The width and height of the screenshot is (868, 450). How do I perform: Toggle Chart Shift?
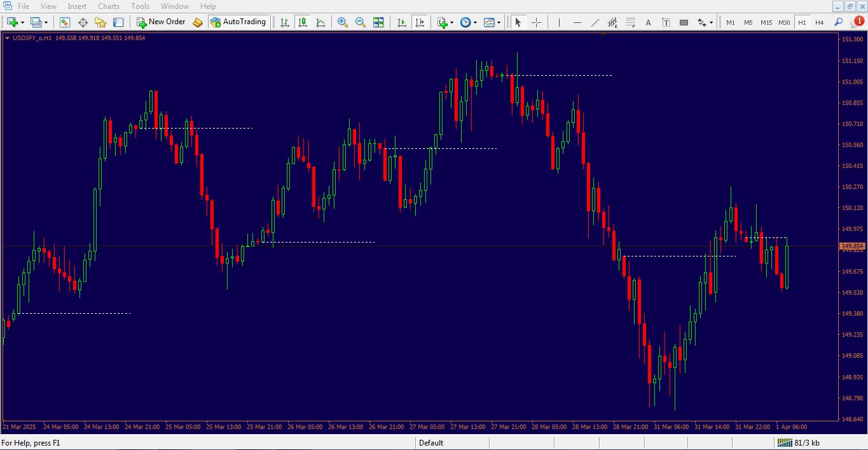tap(420, 22)
